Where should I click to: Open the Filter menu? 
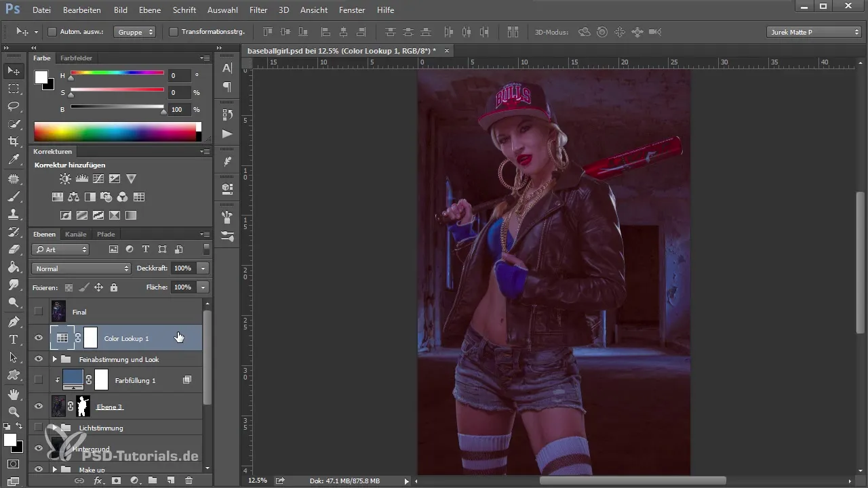[258, 10]
